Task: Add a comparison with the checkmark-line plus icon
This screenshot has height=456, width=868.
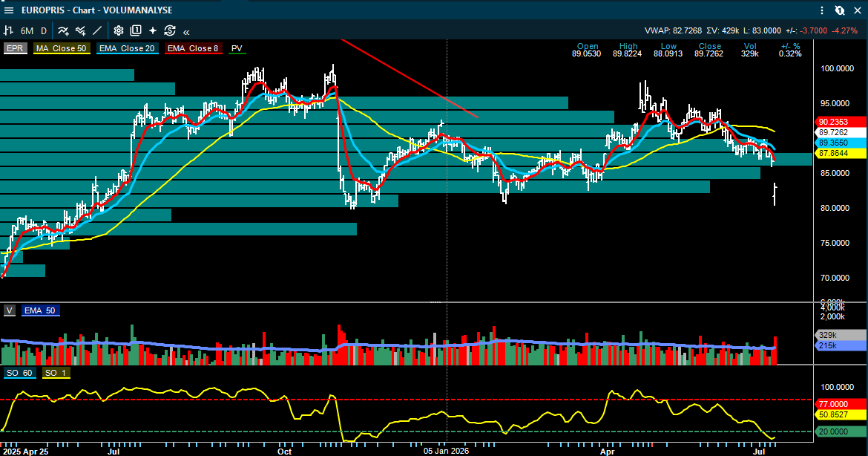Action: click(81, 31)
